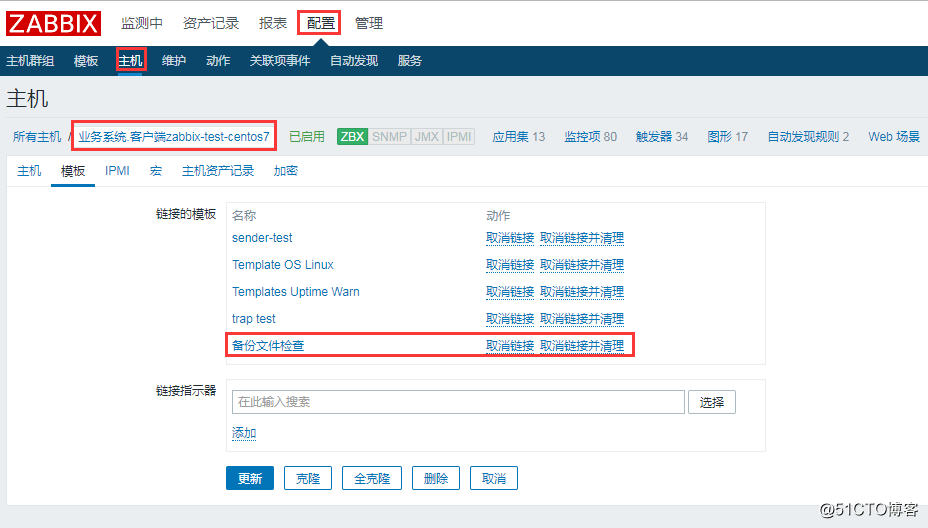Switch to the 模板 form tab
The height and width of the screenshot is (528, 928).
[73, 171]
